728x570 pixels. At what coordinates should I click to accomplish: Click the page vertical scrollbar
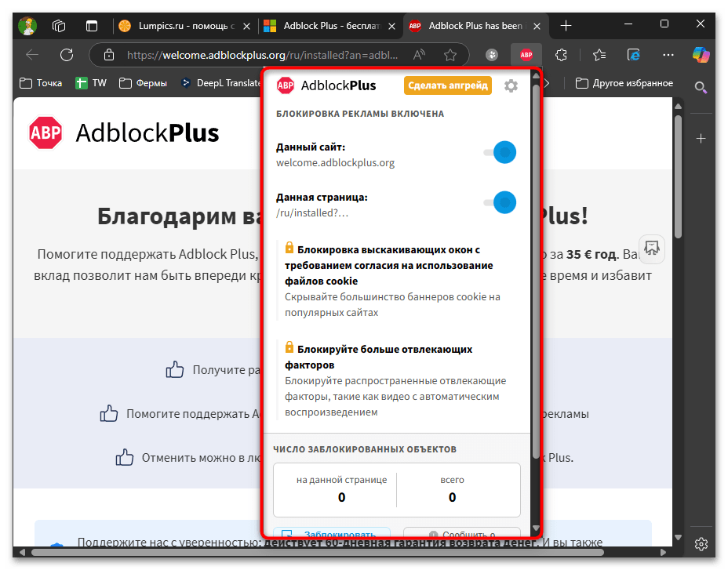[678, 176]
